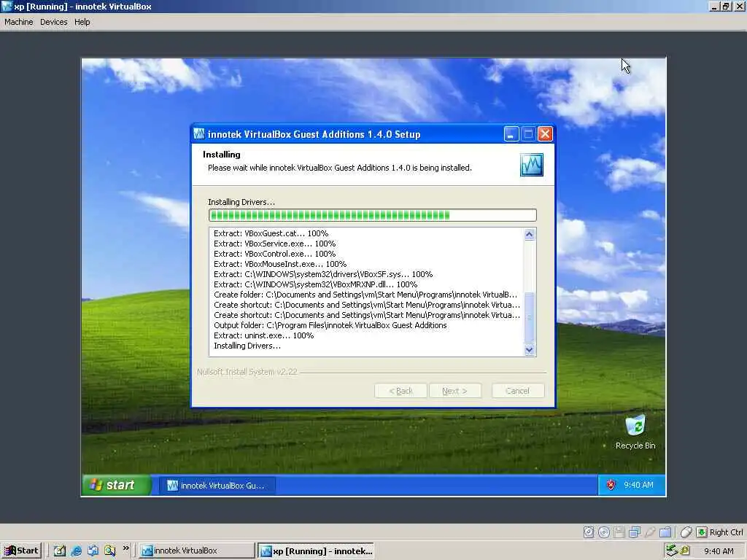
Task: Expand the quick launch overflow chevron
Action: pos(125,548)
